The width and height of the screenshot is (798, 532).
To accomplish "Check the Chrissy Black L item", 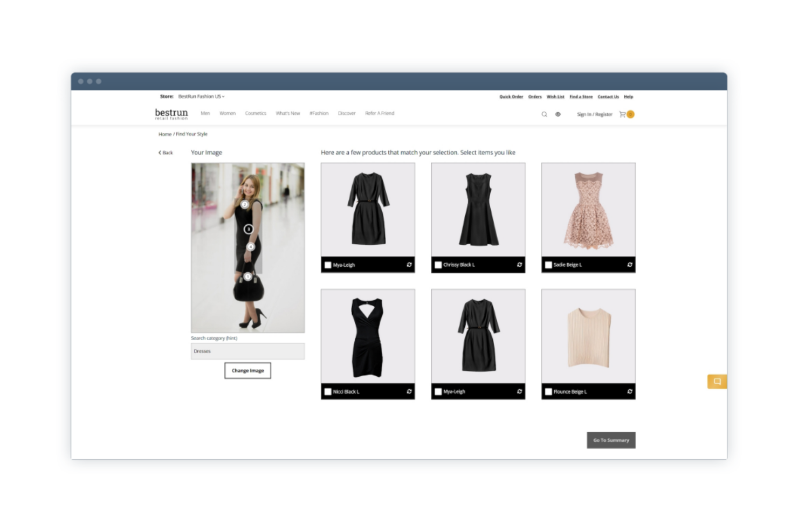I will tap(438, 265).
